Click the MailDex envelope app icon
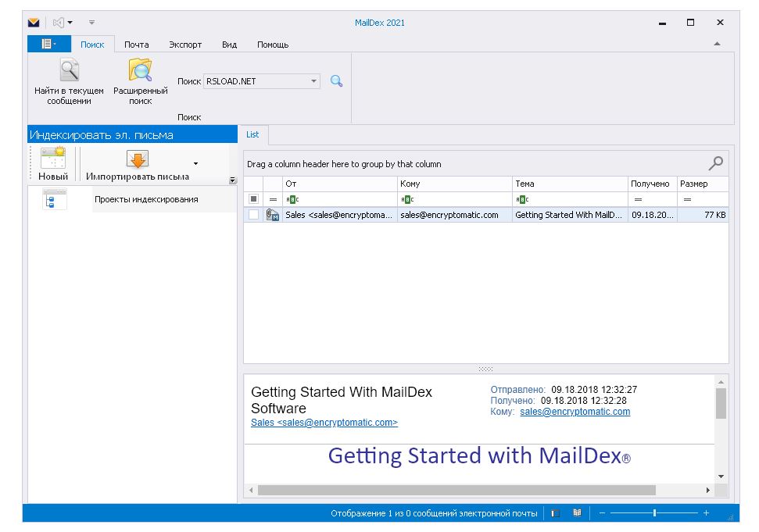This screenshot has height=532, width=759. (x=34, y=22)
